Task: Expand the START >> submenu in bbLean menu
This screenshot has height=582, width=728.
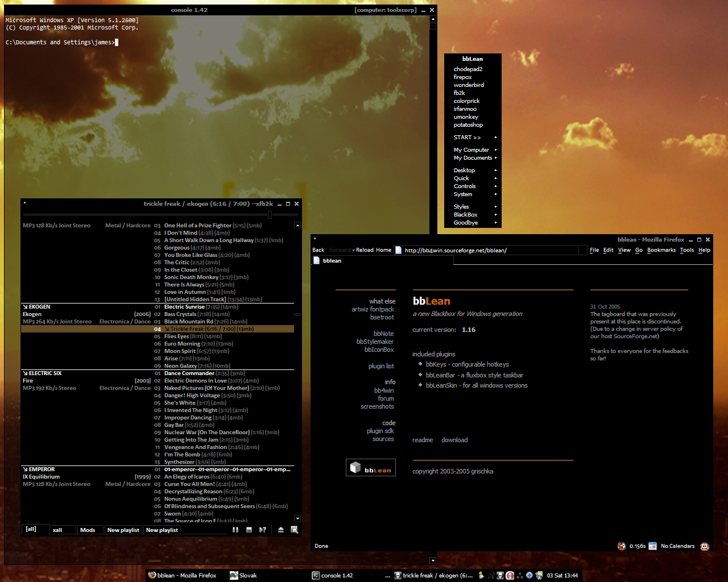Action: tap(473, 138)
